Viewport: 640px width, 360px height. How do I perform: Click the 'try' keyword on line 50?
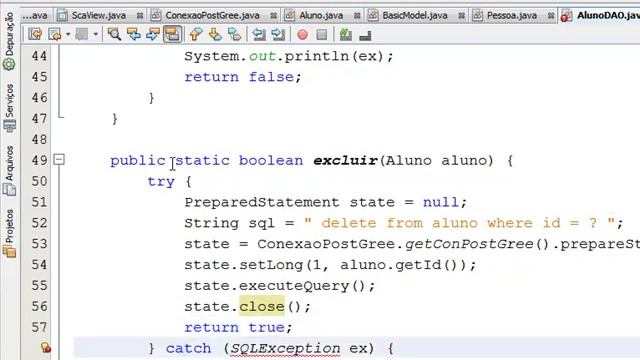coord(161,182)
